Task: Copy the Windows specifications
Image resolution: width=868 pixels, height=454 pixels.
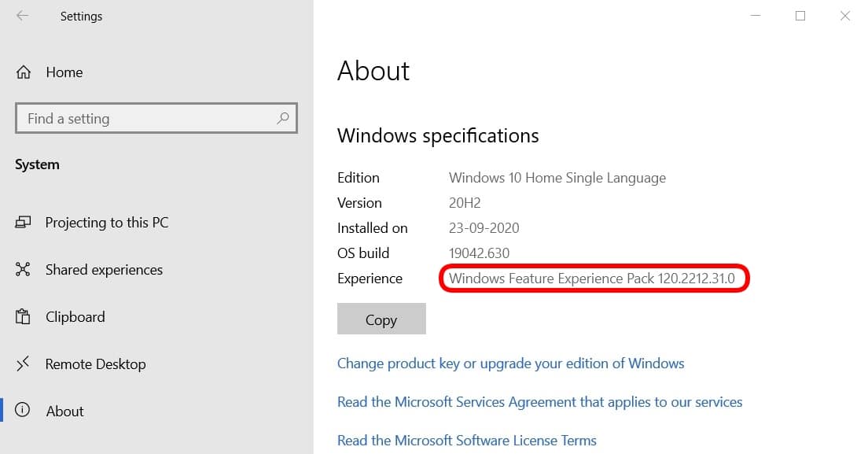Action: [381, 319]
